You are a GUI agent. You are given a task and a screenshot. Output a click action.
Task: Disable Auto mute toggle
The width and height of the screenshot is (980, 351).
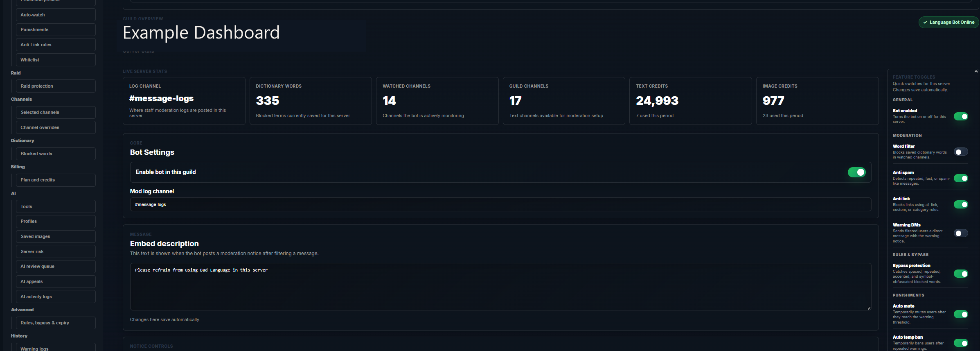coord(961,314)
